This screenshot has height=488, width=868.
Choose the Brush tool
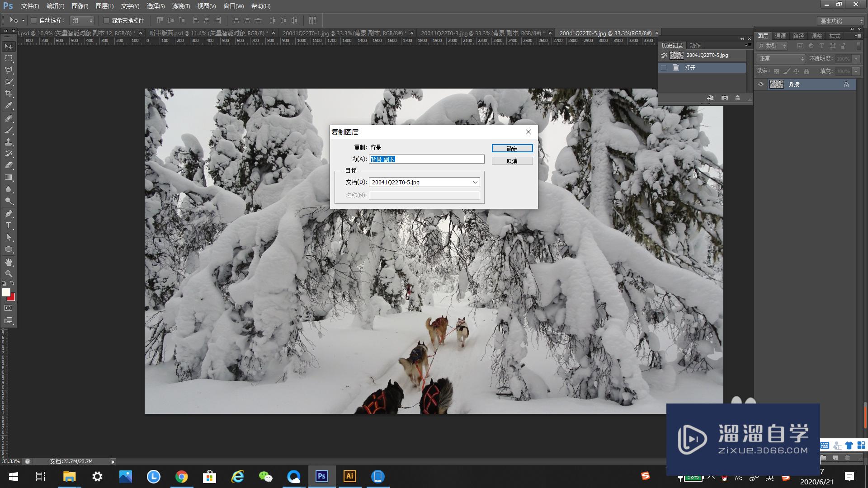point(9,130)
